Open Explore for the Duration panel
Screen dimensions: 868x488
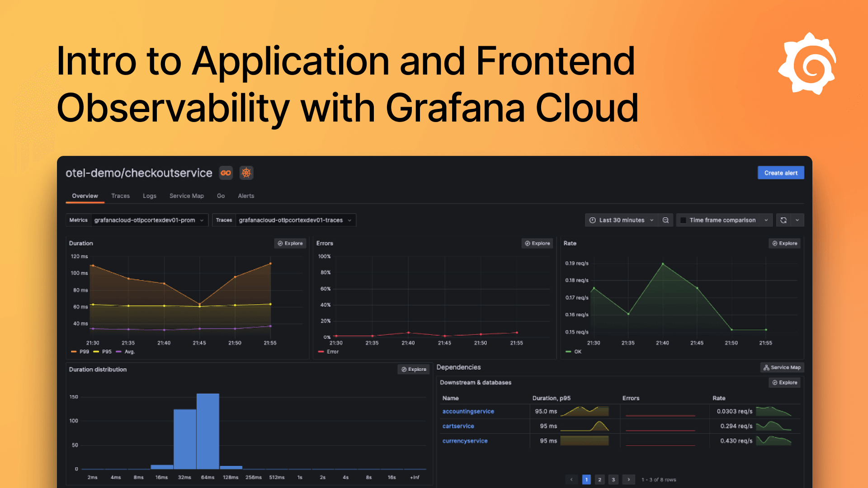(290, 244)
